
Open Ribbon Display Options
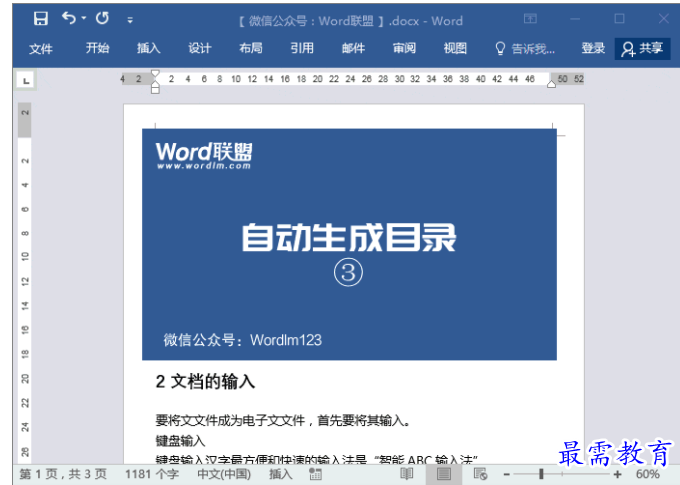(530, 19)
